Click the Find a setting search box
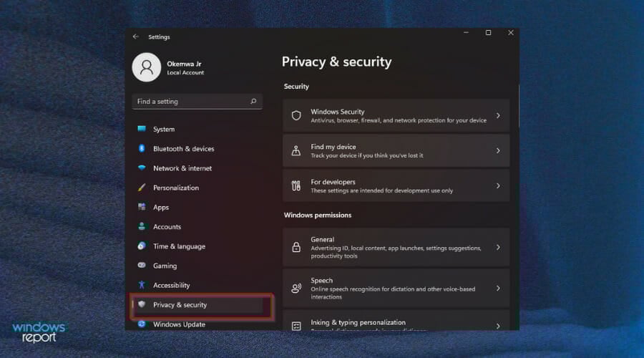The height and width of the screenshot is (358, 644). 197,101
